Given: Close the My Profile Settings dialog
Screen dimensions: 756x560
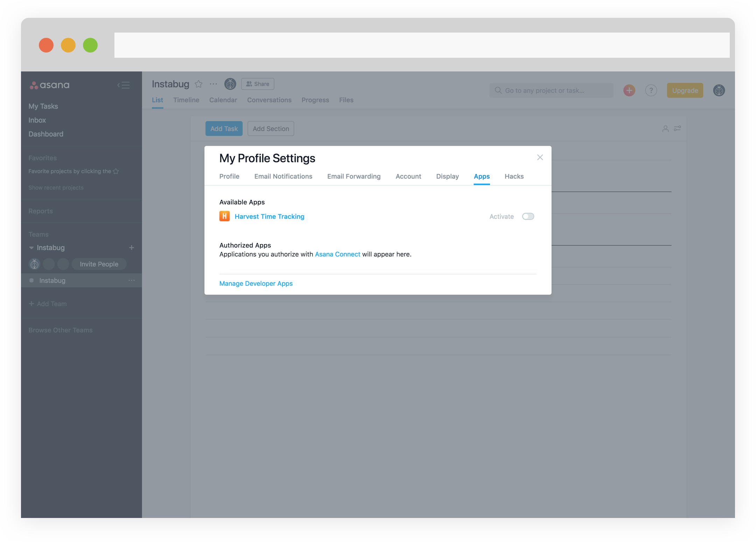Looking at the screenshot, I should coord(540,157).
